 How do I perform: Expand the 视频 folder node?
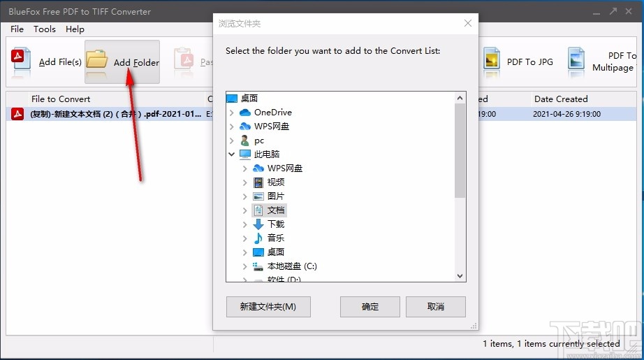[244, 182]
